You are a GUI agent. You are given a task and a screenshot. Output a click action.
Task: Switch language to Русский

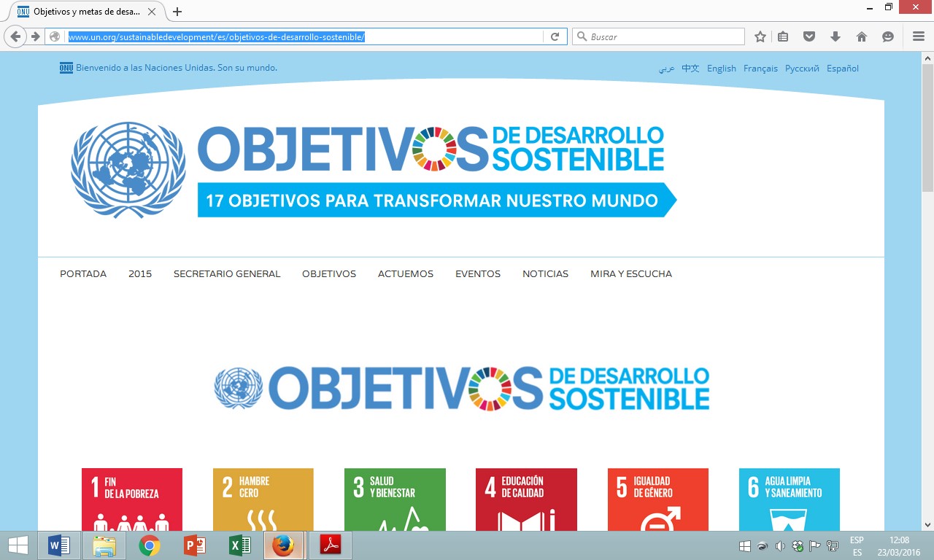point(802,69)
